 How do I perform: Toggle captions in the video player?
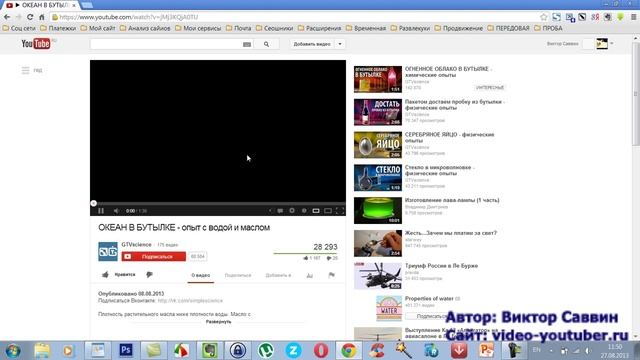pyautogui.click(x=280, y=211)
